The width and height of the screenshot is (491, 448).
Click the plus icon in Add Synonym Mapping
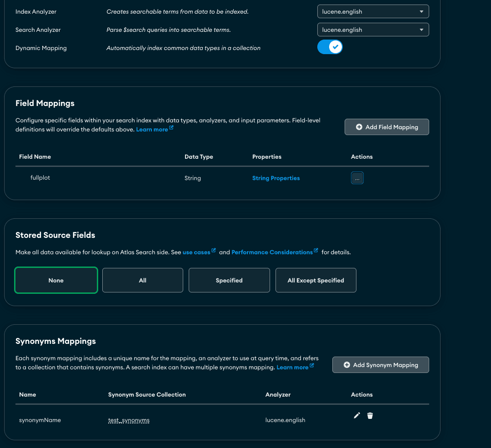tap(347, 365)
